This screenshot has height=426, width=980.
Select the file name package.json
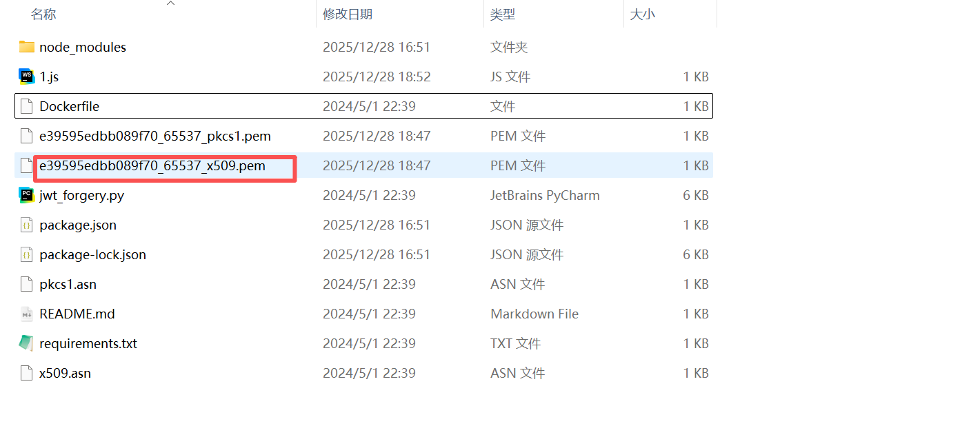point(78,225)
